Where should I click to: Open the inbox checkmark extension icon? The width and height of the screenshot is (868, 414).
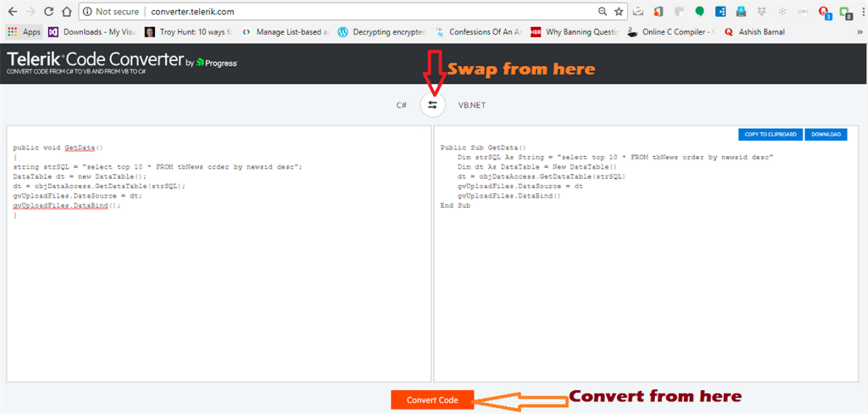(638, 11)
